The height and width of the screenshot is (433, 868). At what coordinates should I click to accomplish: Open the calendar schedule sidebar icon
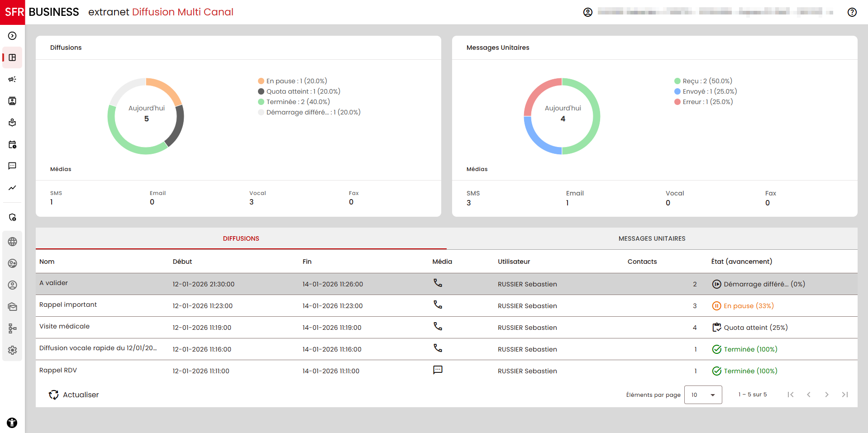[x=12, y=145]
